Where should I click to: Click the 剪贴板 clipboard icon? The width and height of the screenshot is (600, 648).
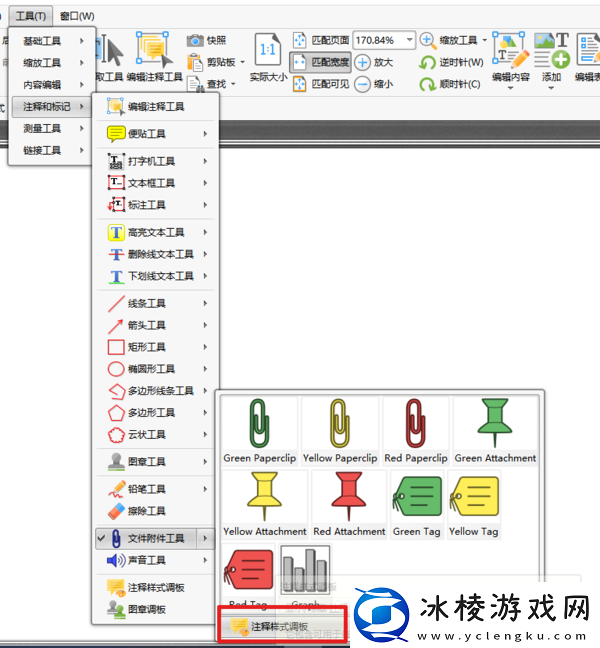click(x=194, y=62)
